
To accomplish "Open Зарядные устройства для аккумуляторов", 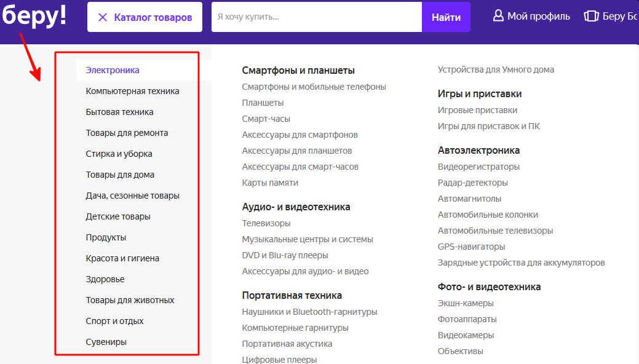I will [522, 263].
